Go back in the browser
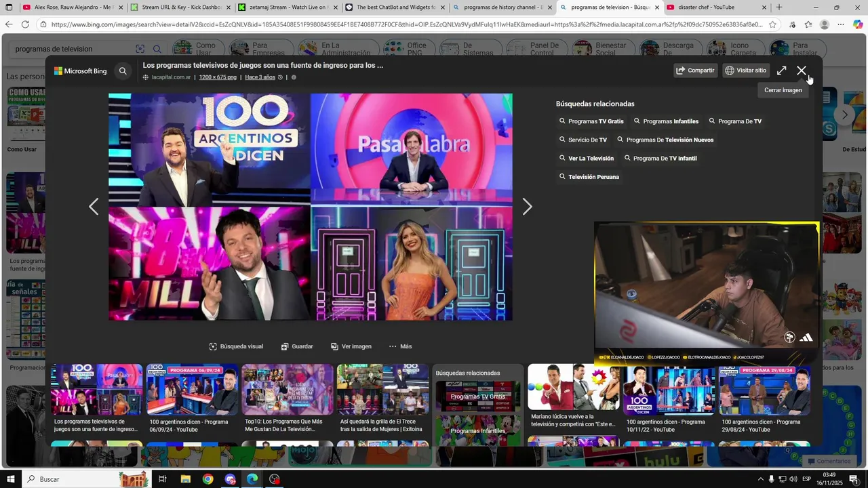The image size is (868, 488). (x=9, y=24)
